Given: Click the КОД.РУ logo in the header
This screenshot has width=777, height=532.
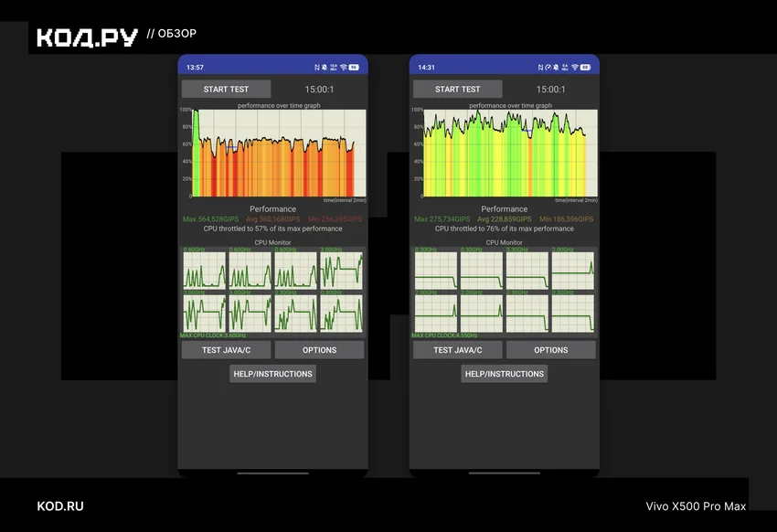Looking at the screenshot, I should tap(87, 37).
